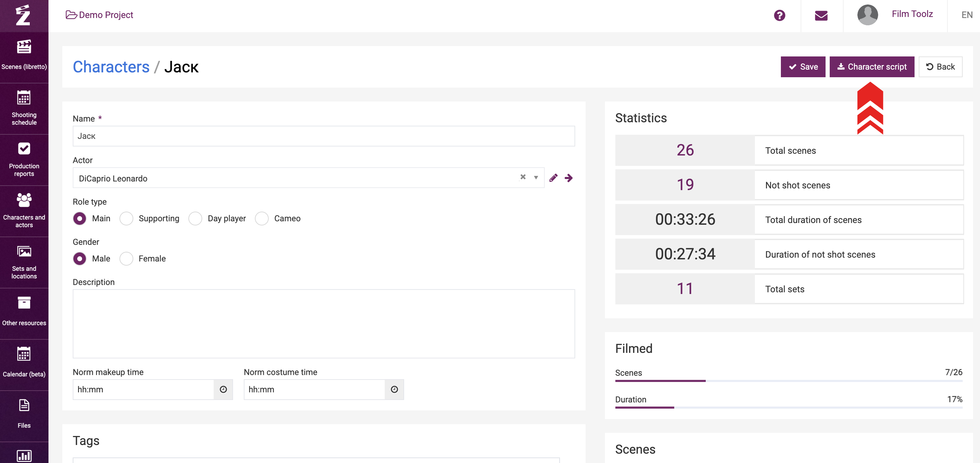This screenshot has height=463, width=980.
Task: Expand the Actor dropdown arrow
Action: tap(536, 178)
